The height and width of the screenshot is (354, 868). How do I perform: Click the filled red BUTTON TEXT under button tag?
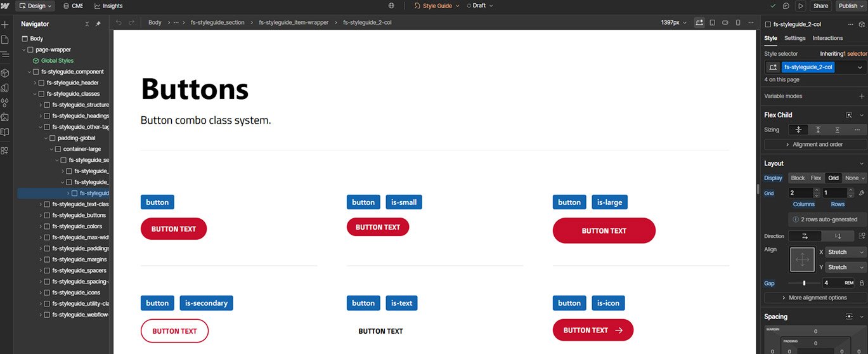click(x=174, y=229)
